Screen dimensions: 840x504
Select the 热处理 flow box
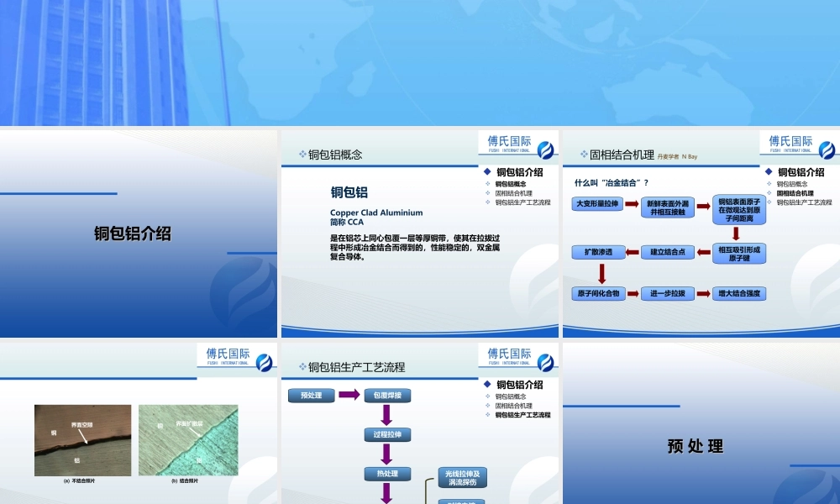coord(387,474)
